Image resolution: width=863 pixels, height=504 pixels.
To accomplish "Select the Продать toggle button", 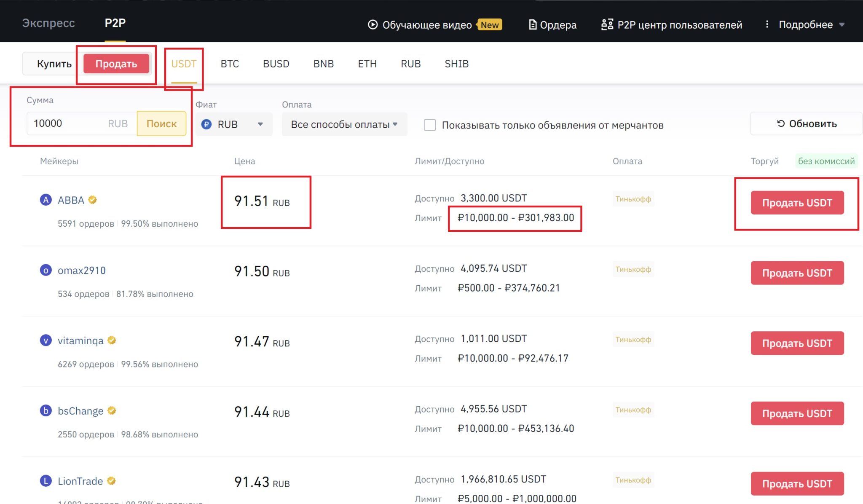I will tap(116, 64).
